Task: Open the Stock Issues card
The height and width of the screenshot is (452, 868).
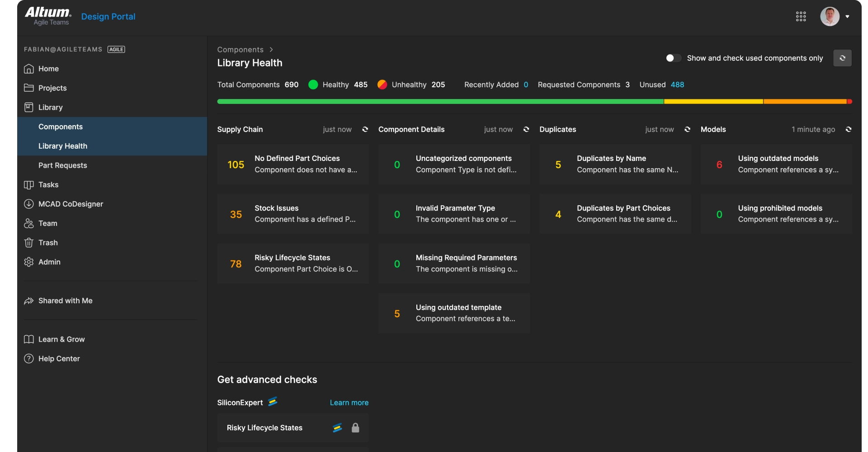Action: click(293, 214)
